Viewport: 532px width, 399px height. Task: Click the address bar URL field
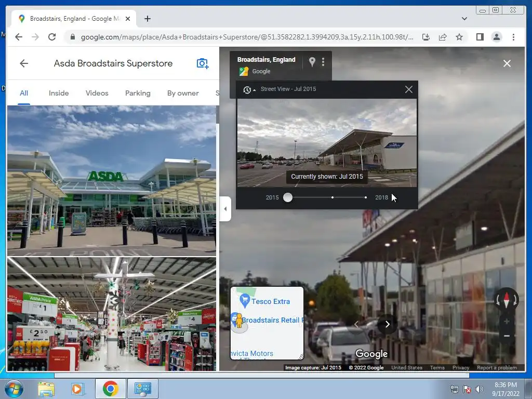point(247,37)
